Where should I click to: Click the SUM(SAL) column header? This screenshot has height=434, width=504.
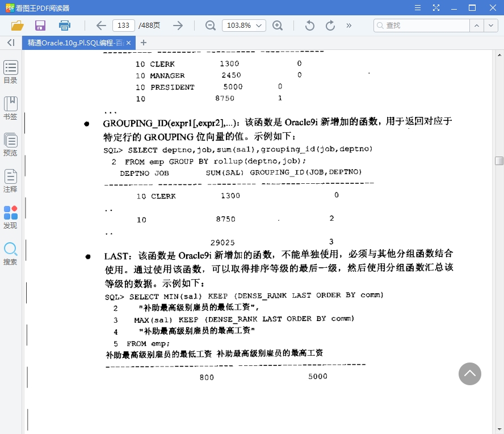pyautogui.click(x=225, y=173)
